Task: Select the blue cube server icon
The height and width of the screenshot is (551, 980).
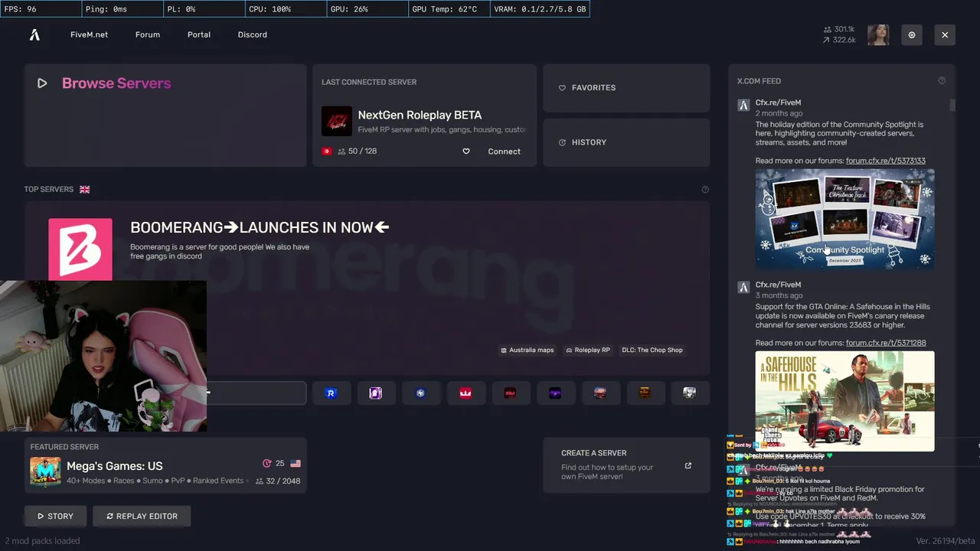Action: pyautogui.click(x=420, y=393)
